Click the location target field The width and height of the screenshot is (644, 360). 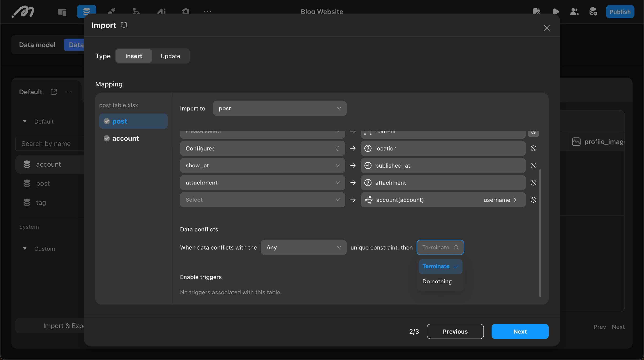click(x=443, y=148)
